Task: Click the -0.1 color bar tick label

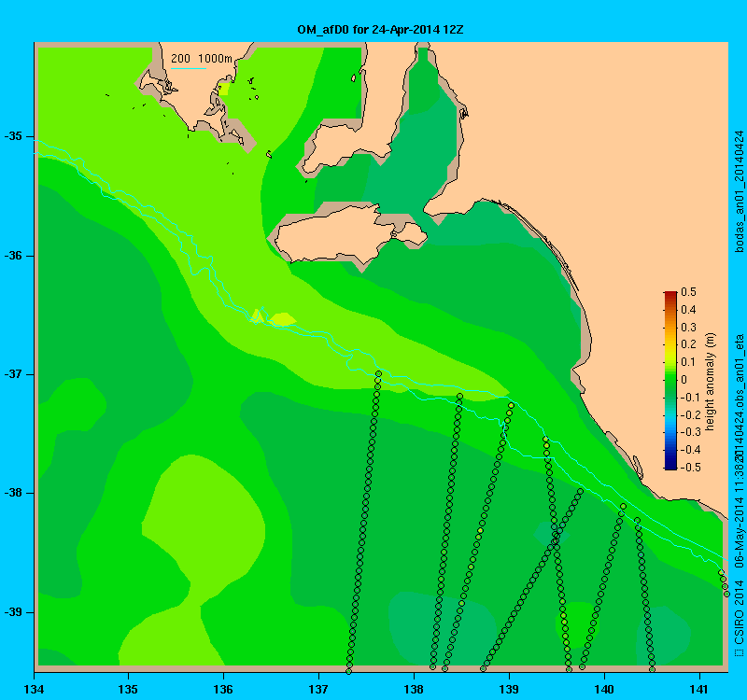Action: pos(690,398)
